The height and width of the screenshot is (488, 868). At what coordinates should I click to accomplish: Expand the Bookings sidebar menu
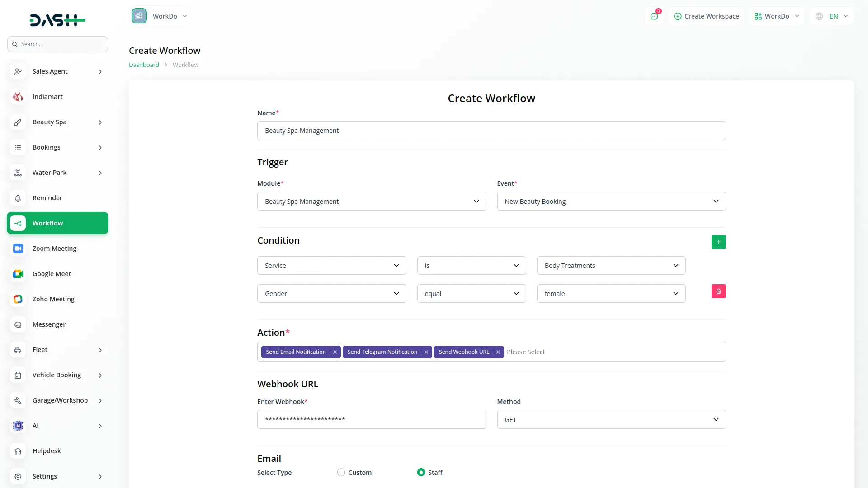click(57, 147)
